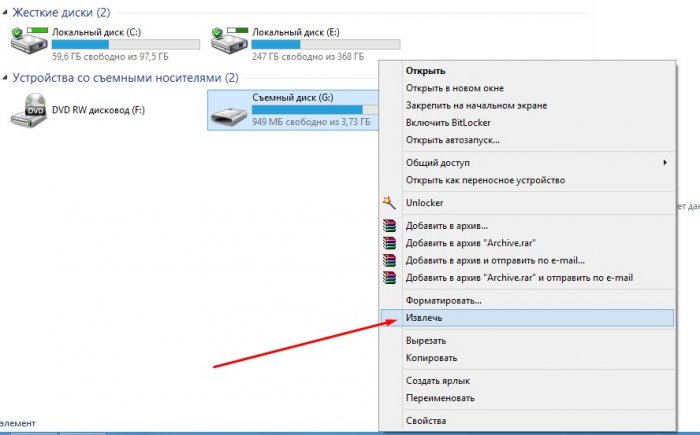Click the Local Disk (C:) drive icon
The image size is (700, 435).
coord(28,40)
